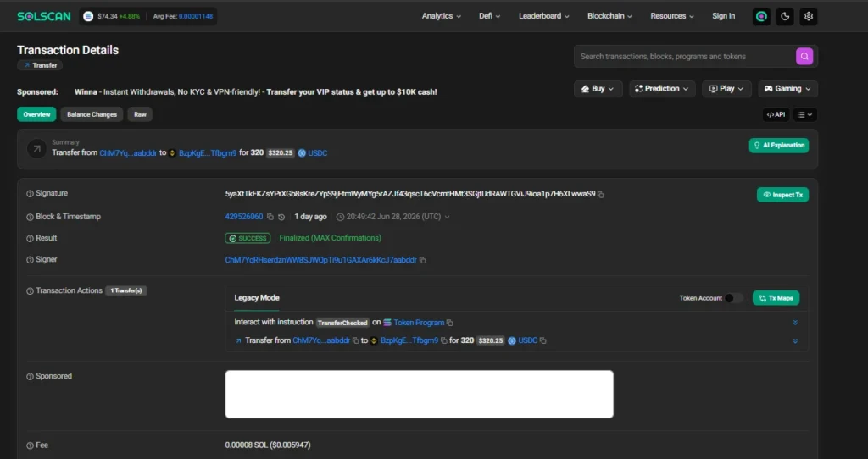Screen dimensions: 868x459
Task: Click help icon beside Block & Timestamp
Action: click(x=30, y=217)
